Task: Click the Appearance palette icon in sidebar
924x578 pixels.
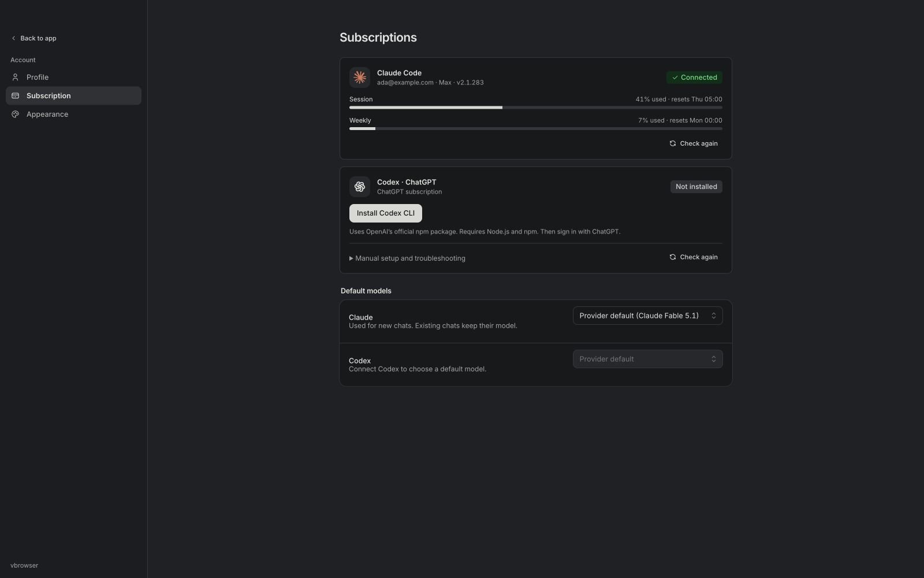Action: tap(16, 114)
